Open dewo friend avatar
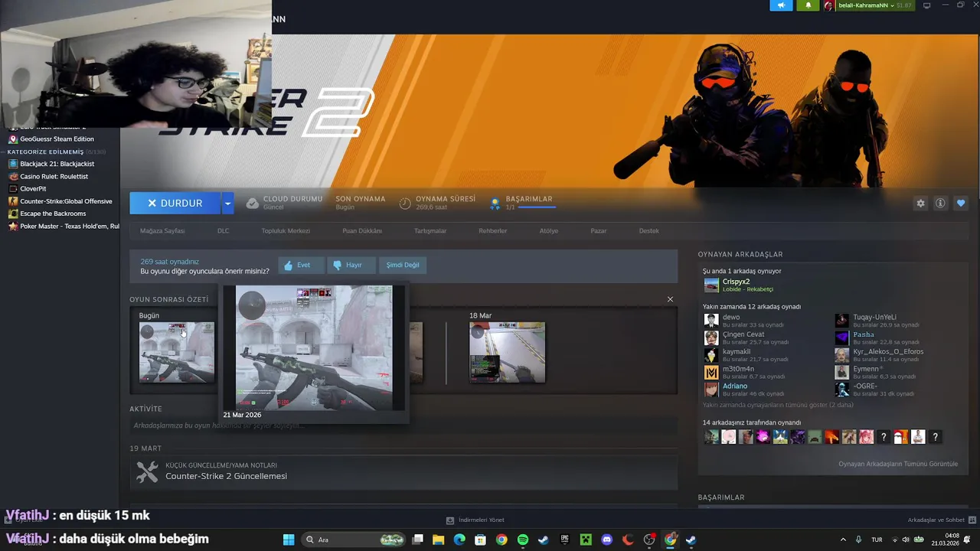This screenshot has height=551, width=980. [711, 320]
